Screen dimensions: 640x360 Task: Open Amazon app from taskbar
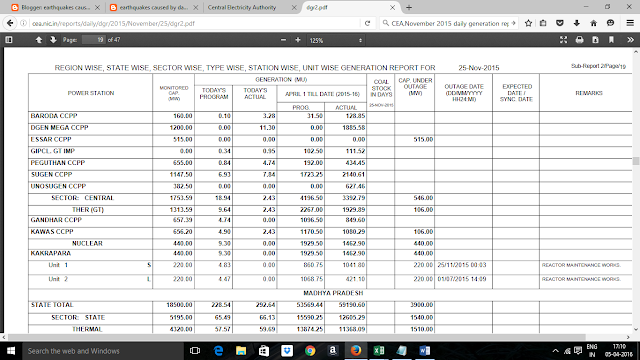click(333, 351)
